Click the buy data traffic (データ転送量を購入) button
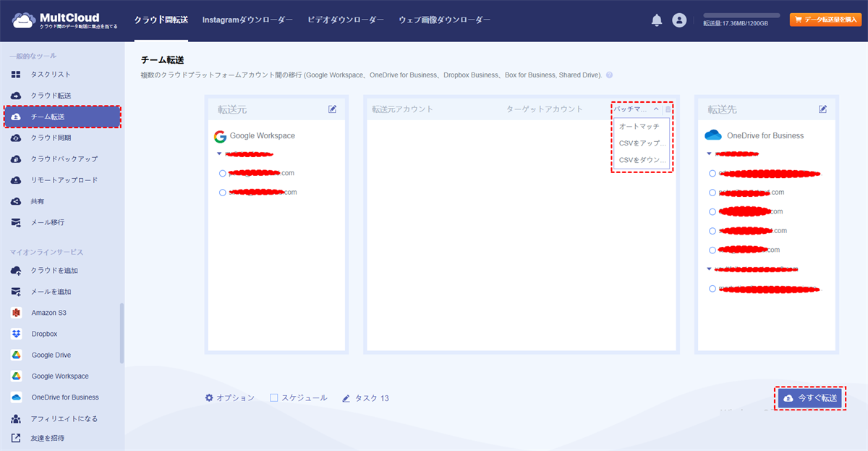This screenshot has height=451, width=868. [x=825, y=20]
